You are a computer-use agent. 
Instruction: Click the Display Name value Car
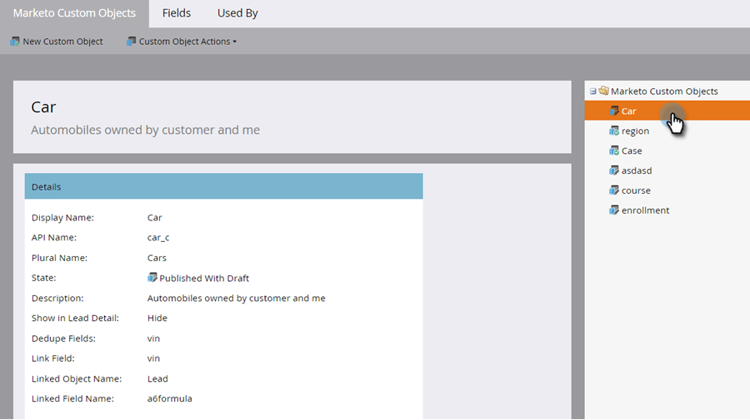coord(154,217)
